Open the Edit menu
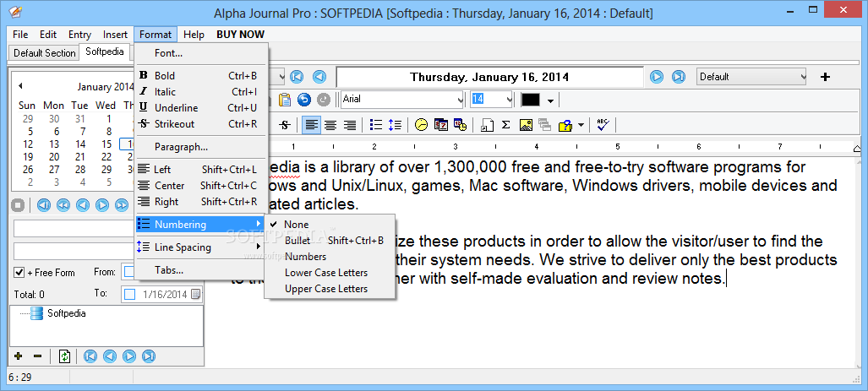868x391 pixels. pyautogui.click(x=48, y=35)
